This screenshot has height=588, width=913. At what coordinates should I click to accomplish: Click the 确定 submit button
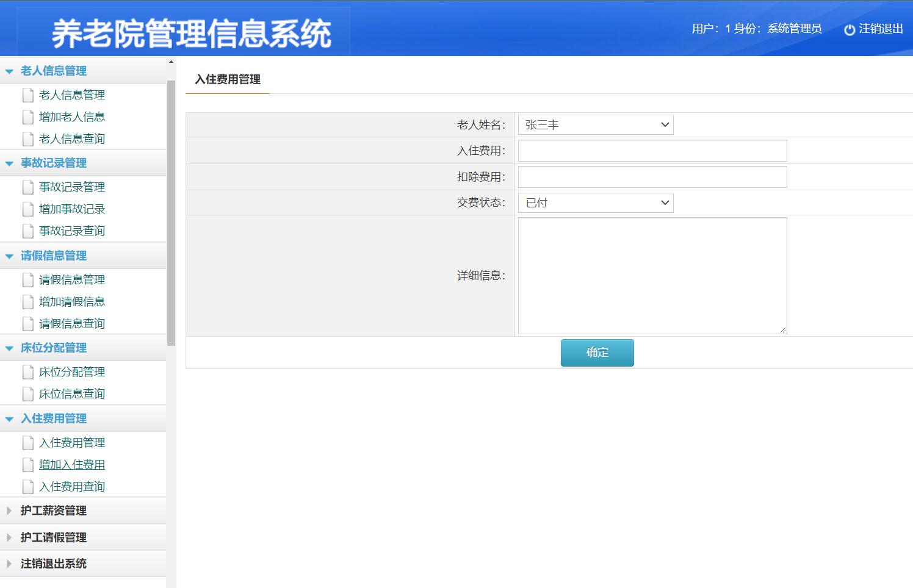[x=597, y=353]
